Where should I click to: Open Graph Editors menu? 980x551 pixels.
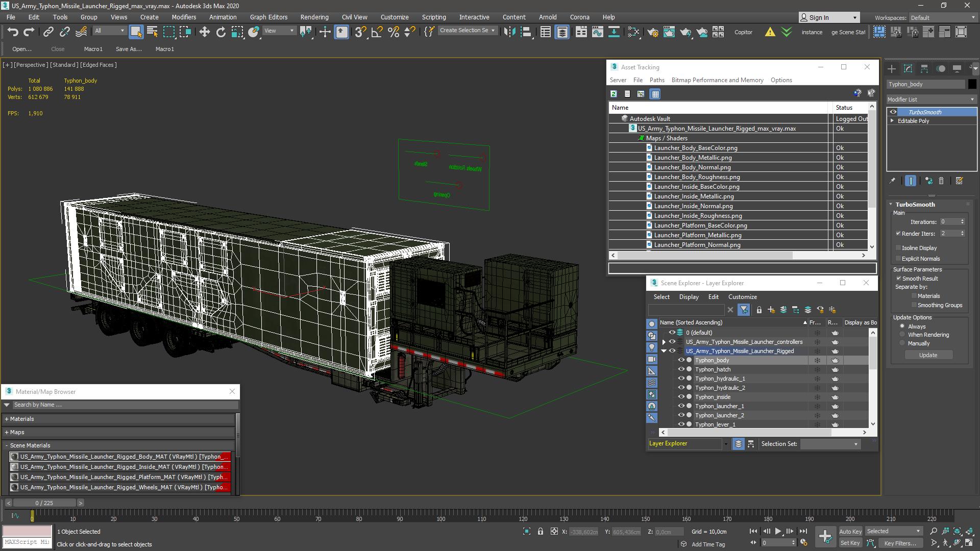click(x=268, y=17)
